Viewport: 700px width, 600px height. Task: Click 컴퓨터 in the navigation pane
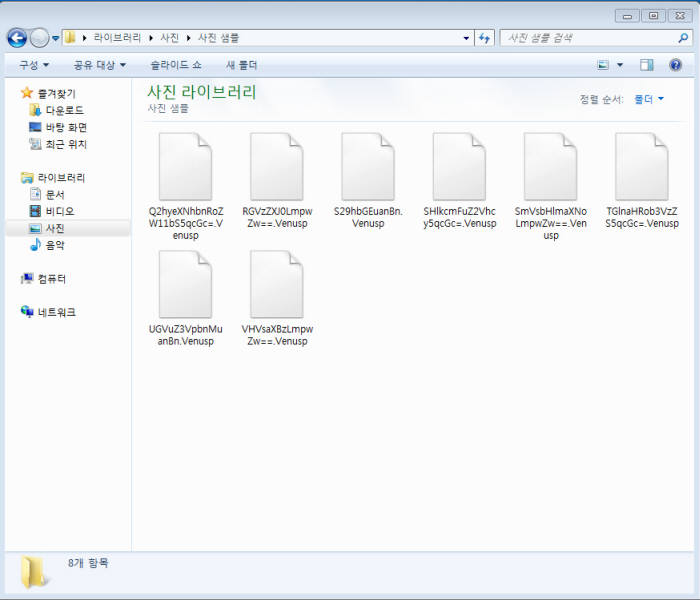pos(52,279)
